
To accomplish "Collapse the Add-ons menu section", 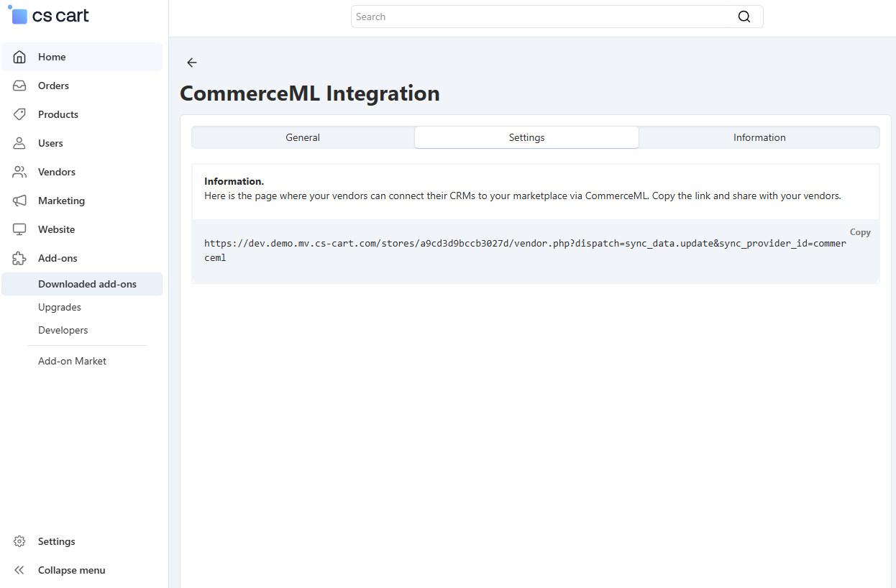I will pyautogui.click(x=82, y=258).
